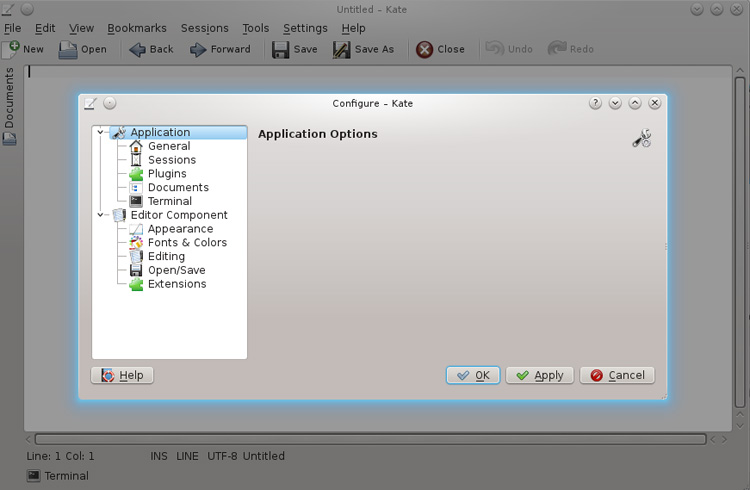The width and height of the screenshot is (750, 490).
Task: Click the Sessions icon in the tree
Action: tap(136, 160)
